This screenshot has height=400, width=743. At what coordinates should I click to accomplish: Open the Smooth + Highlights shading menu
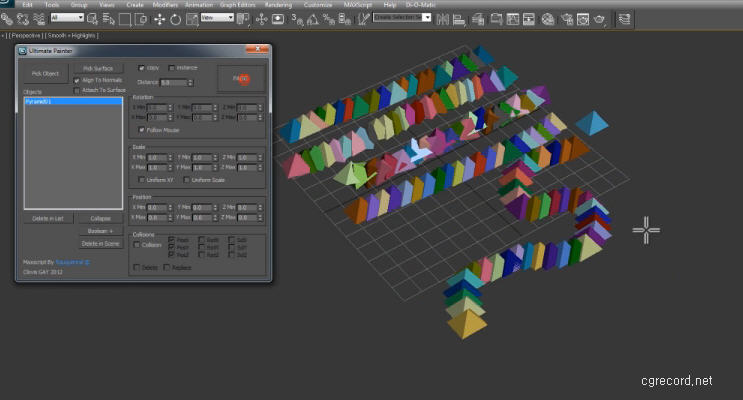pos(72,36)
